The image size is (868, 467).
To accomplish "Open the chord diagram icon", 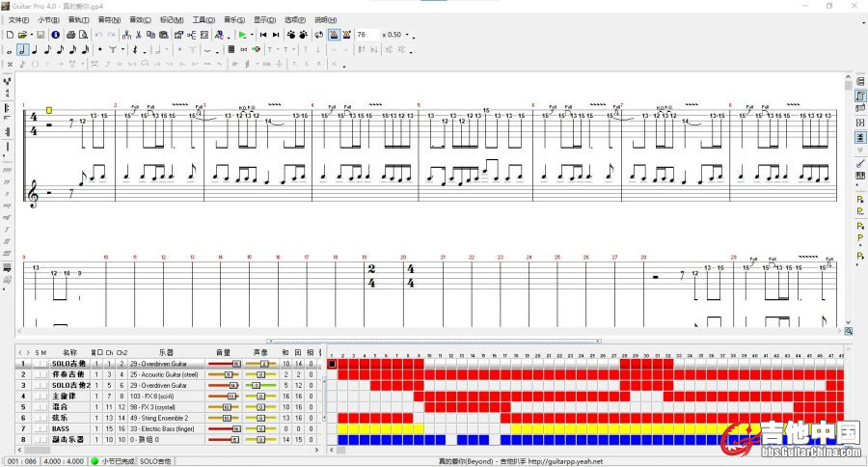I will point(231,50).
